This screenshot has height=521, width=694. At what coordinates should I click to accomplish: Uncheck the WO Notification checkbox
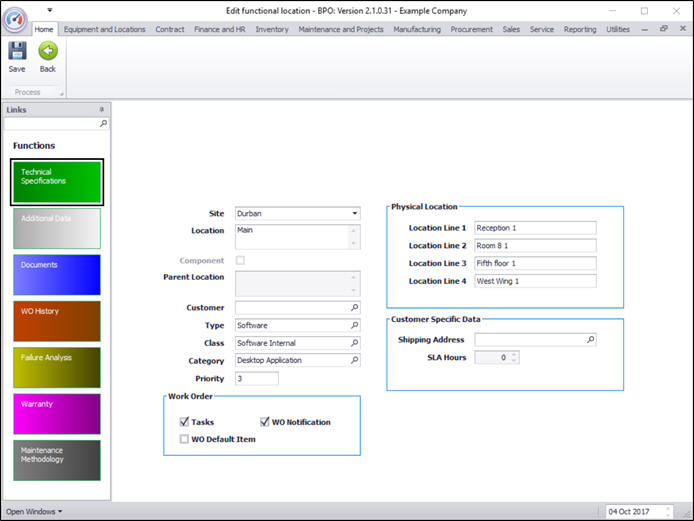point(265,422)
